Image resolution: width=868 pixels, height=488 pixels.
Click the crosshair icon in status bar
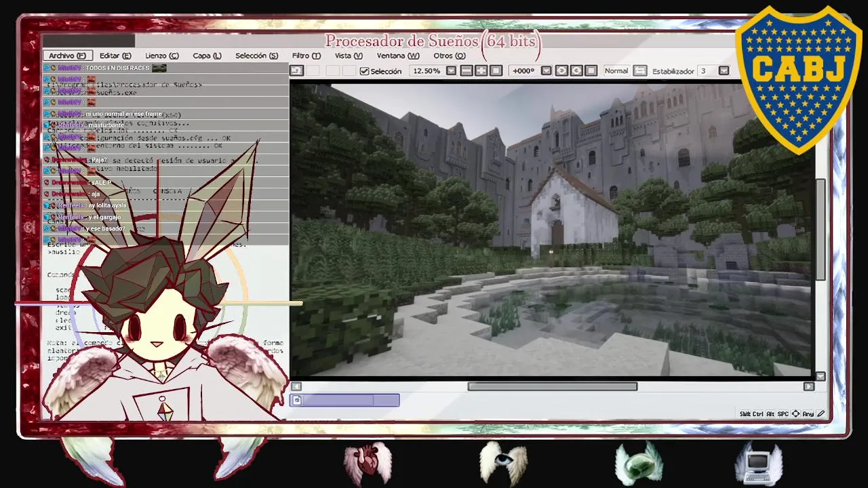[795, 413]
